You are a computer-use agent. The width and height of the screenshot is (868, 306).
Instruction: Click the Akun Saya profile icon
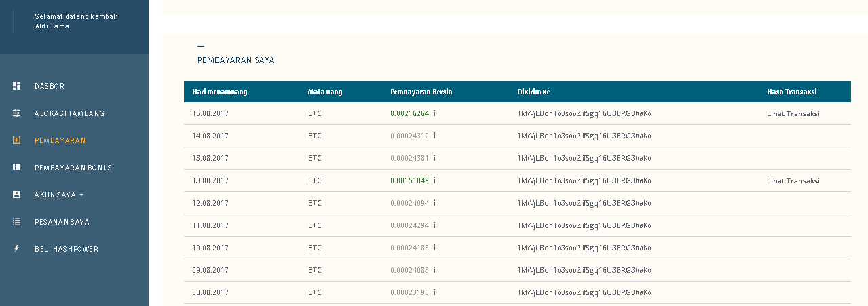(17, 195)
